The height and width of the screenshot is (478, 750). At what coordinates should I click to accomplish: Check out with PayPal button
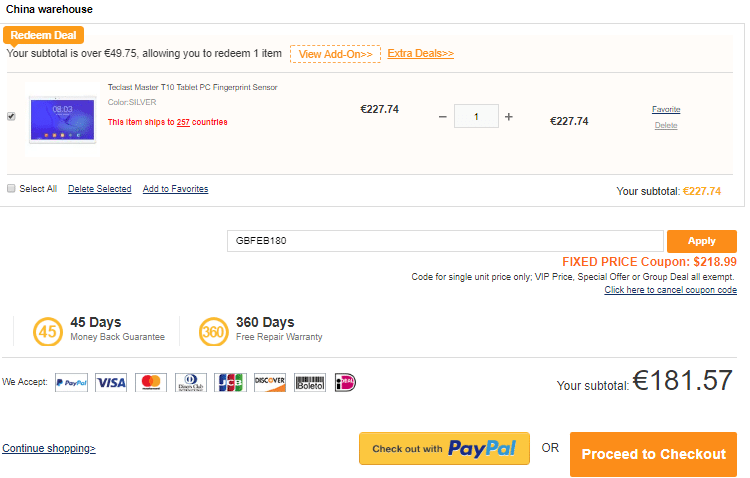click(x=444, y=449)
